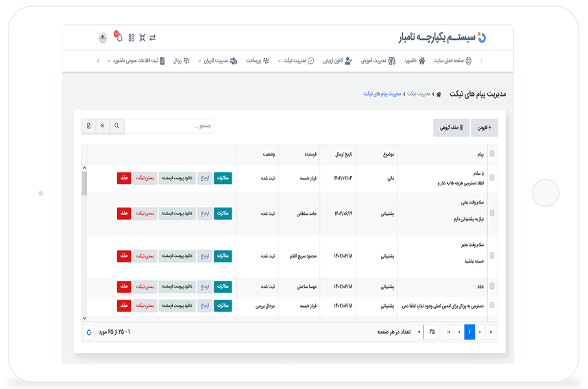Viewport: 588px width, 389px height.
Task: Open the items-per-page dropdown showing ۲۵
Action: pyautogui.click(x=428, y=332)
